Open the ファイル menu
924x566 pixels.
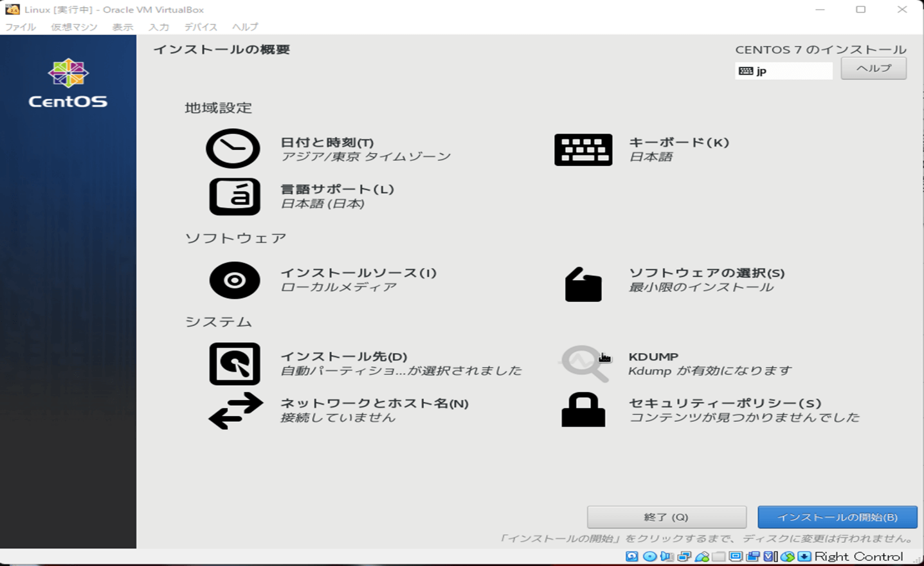point(21,27)
